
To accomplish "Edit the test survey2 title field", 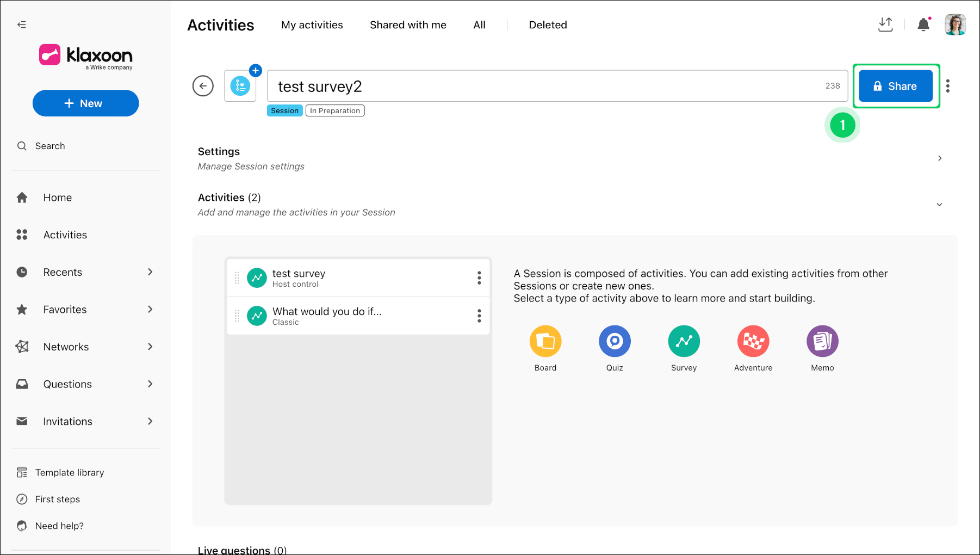I will click(x=557, y=86).
